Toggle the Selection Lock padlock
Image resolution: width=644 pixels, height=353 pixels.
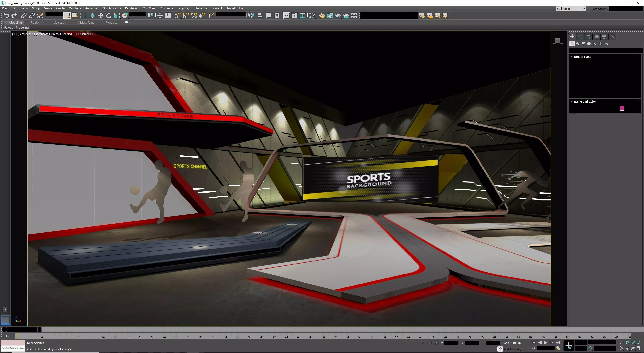(430, 343)
